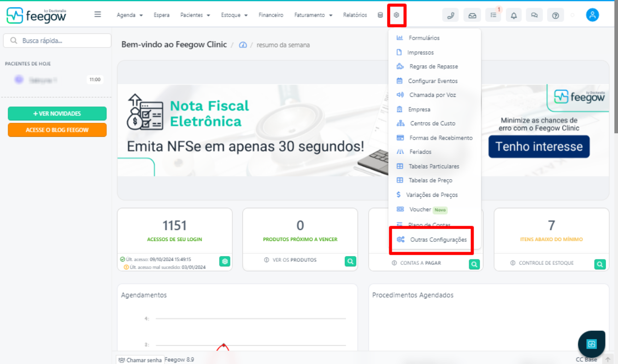The image size is (618, 364).
Task: Click the up arrow beside CC Base
Action: pyautogui.click(x=608, y=359)
